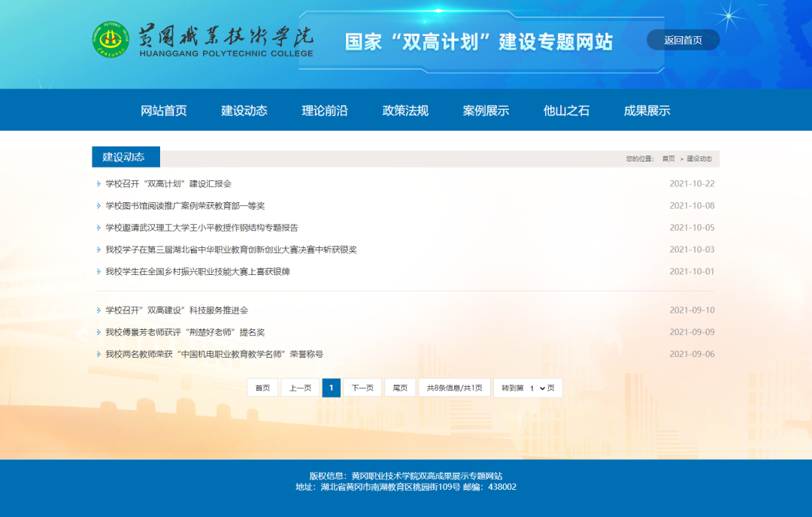Go to the 建设动态 navigation tab
Viewport: 812px width, 517px height.
pos(244,110)
